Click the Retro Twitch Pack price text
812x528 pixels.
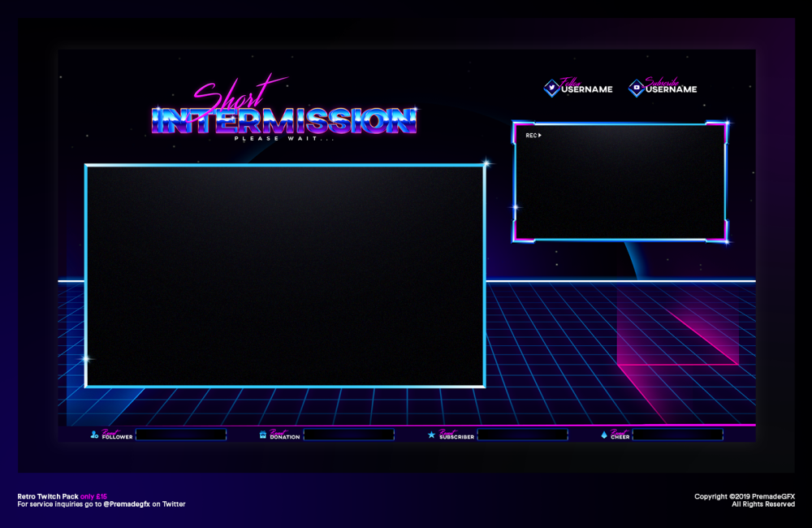pos(62,496)
